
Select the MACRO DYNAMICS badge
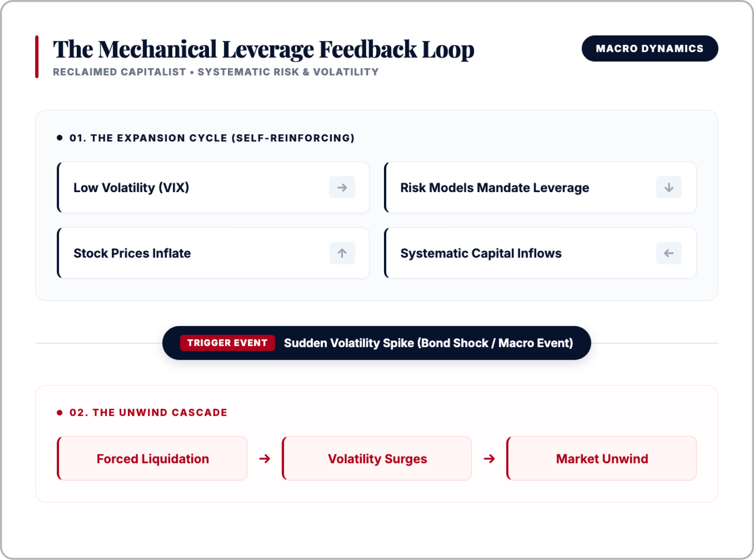click(650, 48)
